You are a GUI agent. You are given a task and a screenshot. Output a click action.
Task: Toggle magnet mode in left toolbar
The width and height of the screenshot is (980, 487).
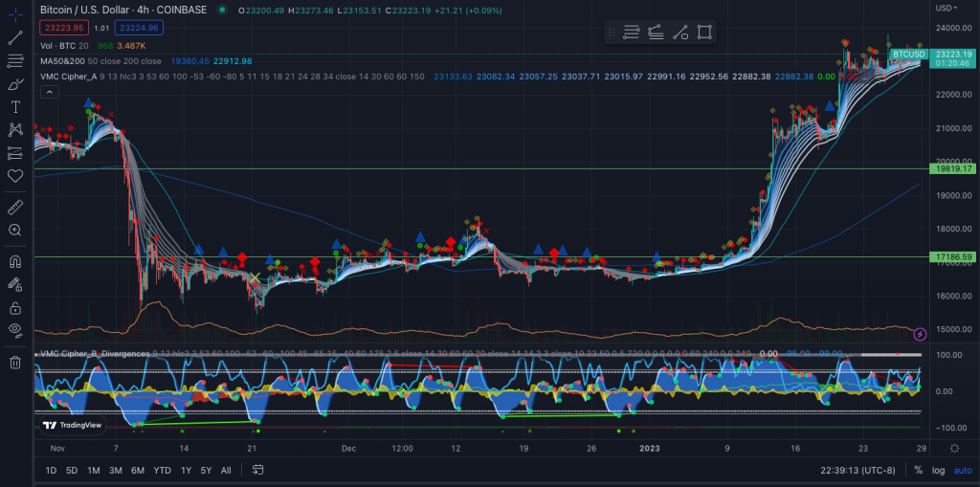[x=15, y=261]
